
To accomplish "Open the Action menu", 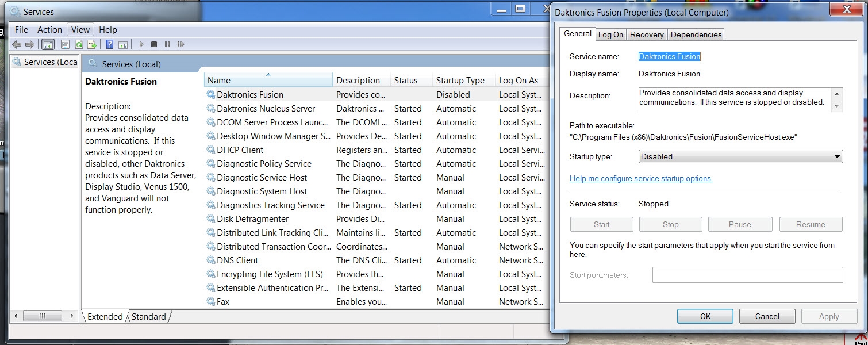I will 49,30.
